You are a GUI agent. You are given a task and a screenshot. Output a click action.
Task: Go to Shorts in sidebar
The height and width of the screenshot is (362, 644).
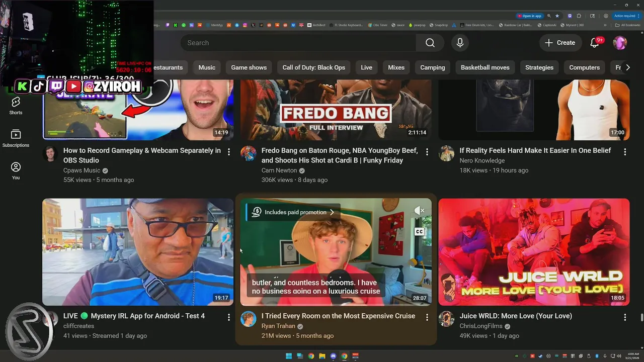pyautogui.click(x=16, y=106)
